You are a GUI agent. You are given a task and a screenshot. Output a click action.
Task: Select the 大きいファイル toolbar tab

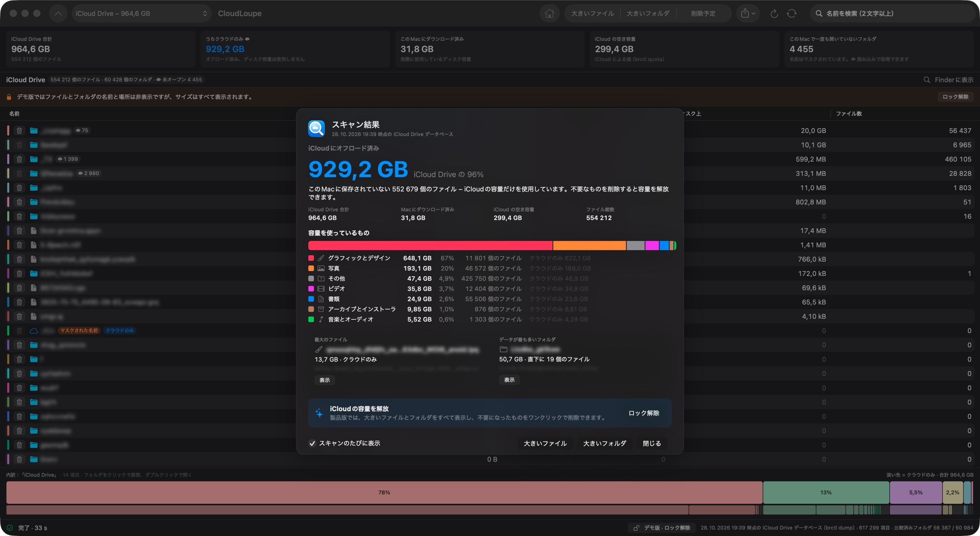(x=592, y=13)
